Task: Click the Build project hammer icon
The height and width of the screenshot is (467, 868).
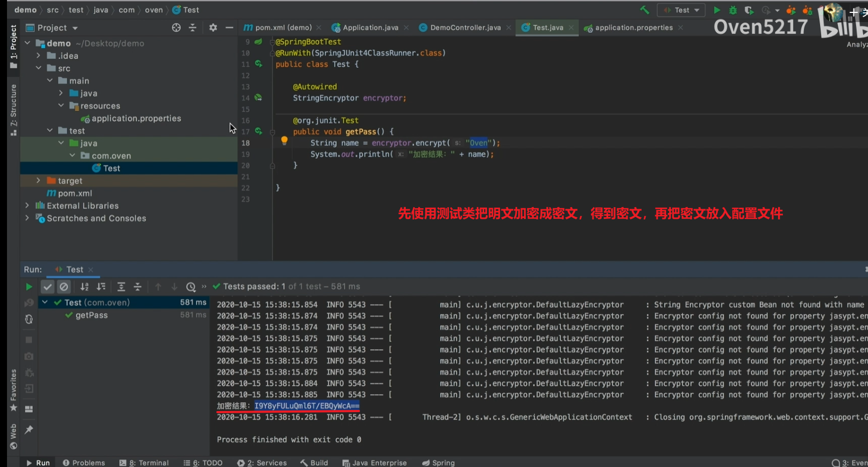Action: 644,10
